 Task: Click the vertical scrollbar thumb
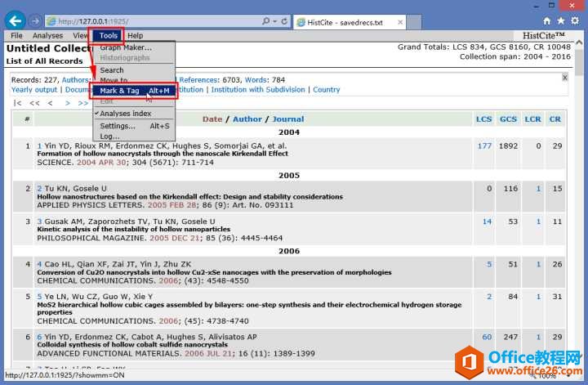tap(580, 62)
